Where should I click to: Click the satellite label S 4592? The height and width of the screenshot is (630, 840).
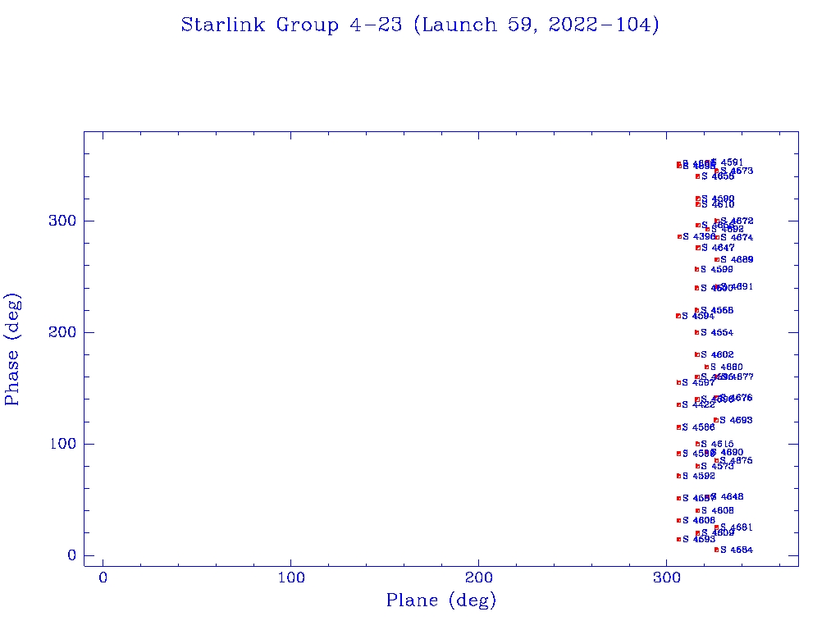pos(699,476)
